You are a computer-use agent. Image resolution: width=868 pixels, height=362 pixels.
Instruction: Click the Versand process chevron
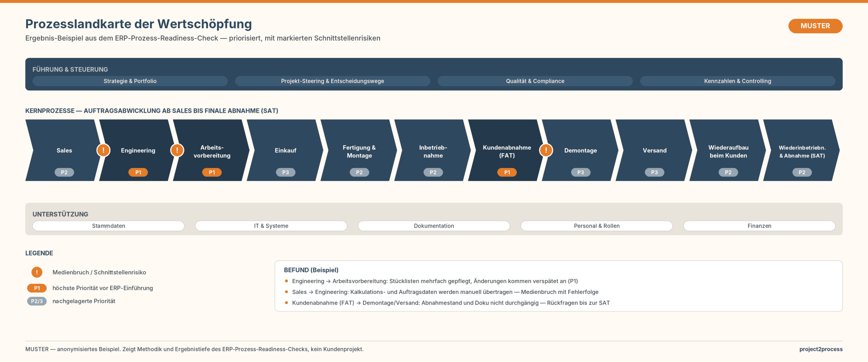(654, 150)
